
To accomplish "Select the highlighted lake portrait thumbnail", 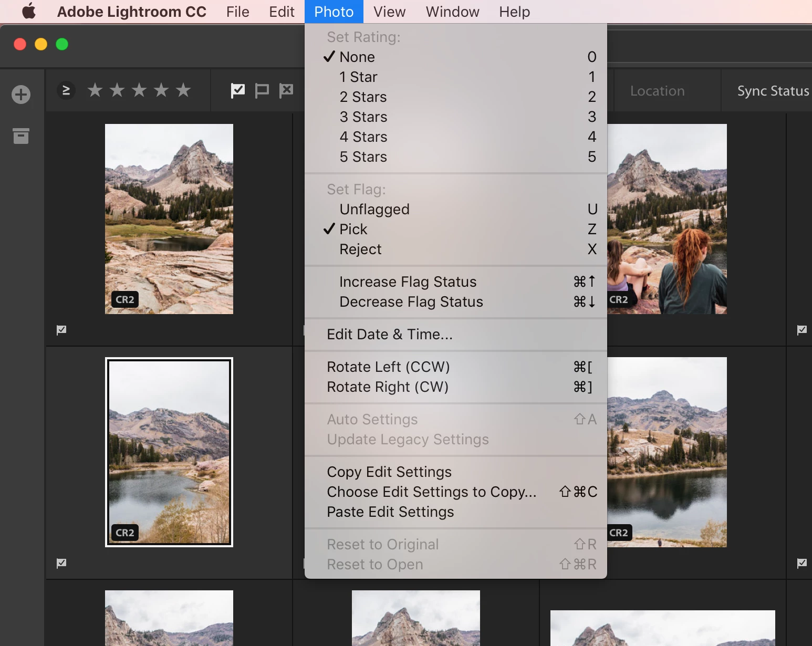I will pyautogui.click(x=169, y=452).
